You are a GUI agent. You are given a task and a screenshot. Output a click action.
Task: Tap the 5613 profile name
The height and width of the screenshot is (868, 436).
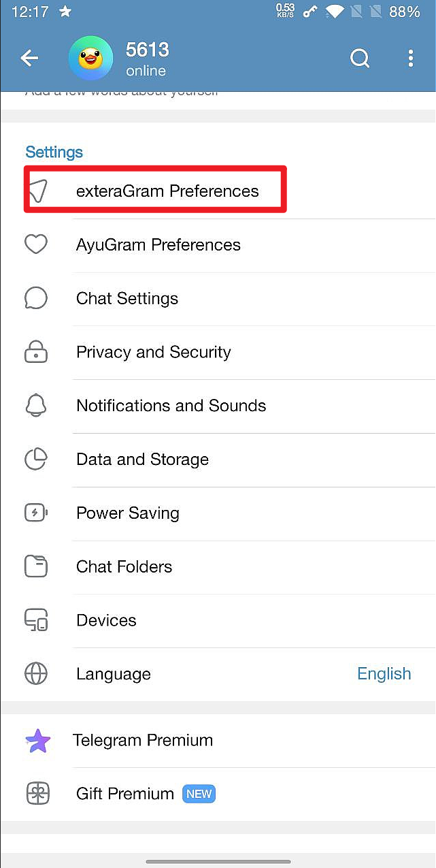(x=148, y=50)
